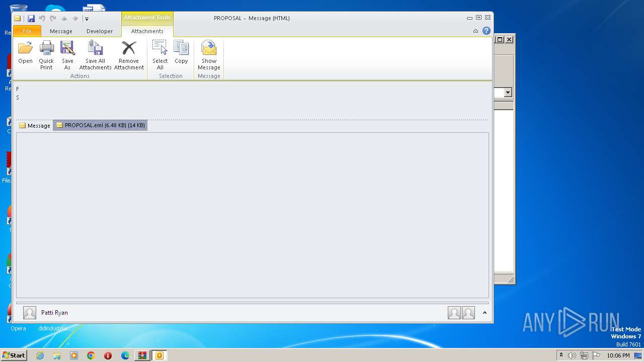Select the Attachments ribbon tab
Screen dimensions: 644x362
[147, 31]
